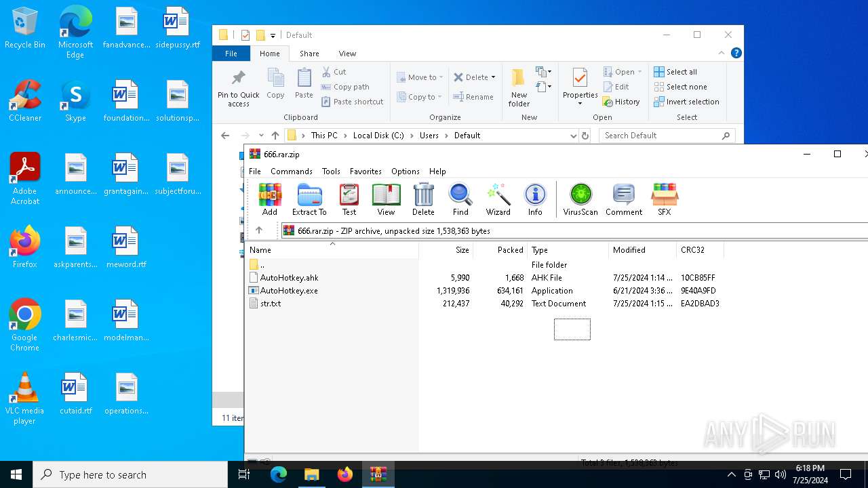This screenshot has width=868, height=488.
Task: Refresh the Explorer folder view
Action: pyautogui.click(x=586, y=136)
